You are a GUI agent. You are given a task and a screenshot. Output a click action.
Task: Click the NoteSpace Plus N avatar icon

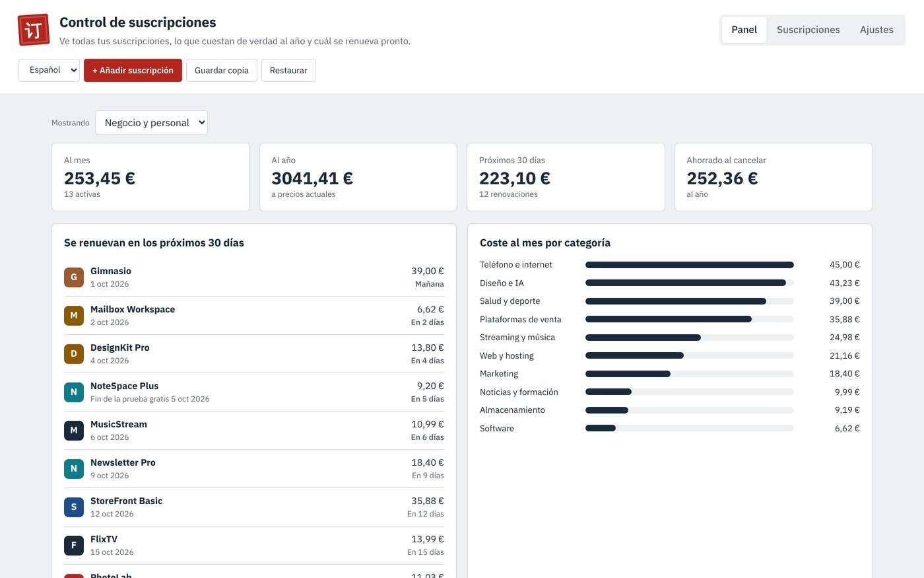point(74,392)
